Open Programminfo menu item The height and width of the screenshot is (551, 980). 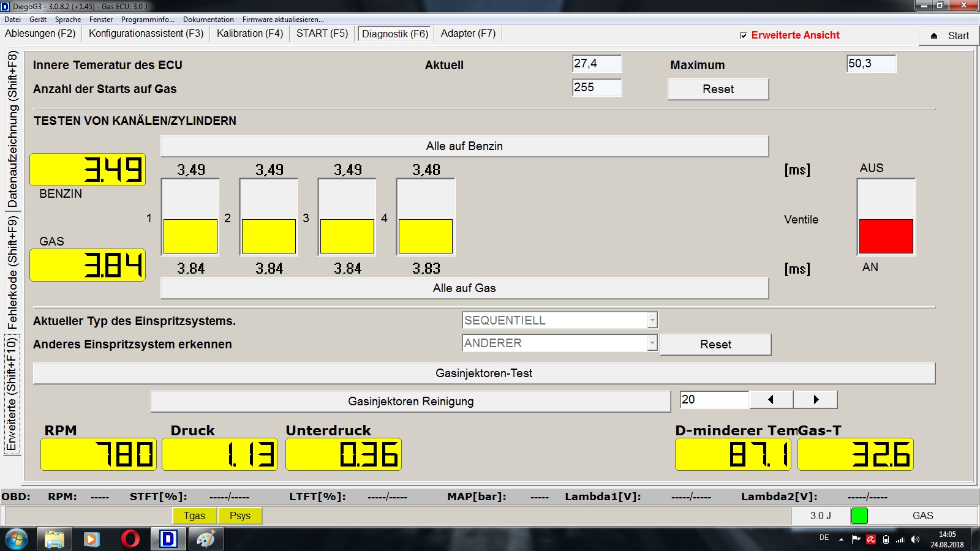coord(148,20)
